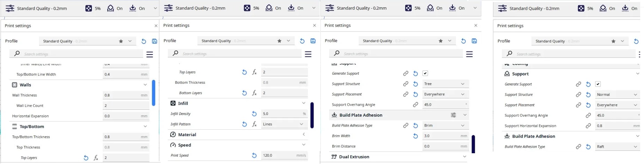
Task: Open Profile dropdown in Infill panel
Action: [x=246, y=41]
